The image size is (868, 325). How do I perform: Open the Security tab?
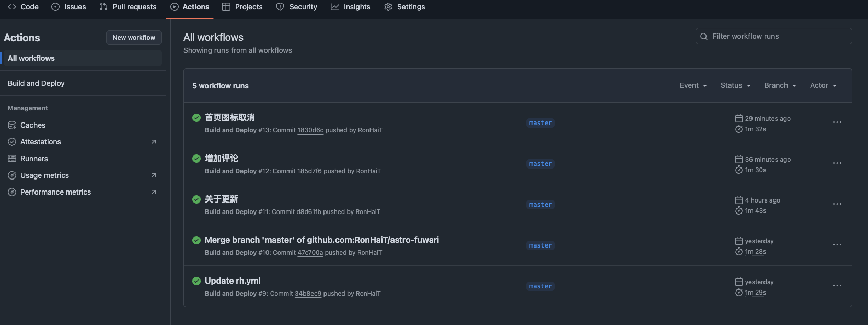point(297,7)
